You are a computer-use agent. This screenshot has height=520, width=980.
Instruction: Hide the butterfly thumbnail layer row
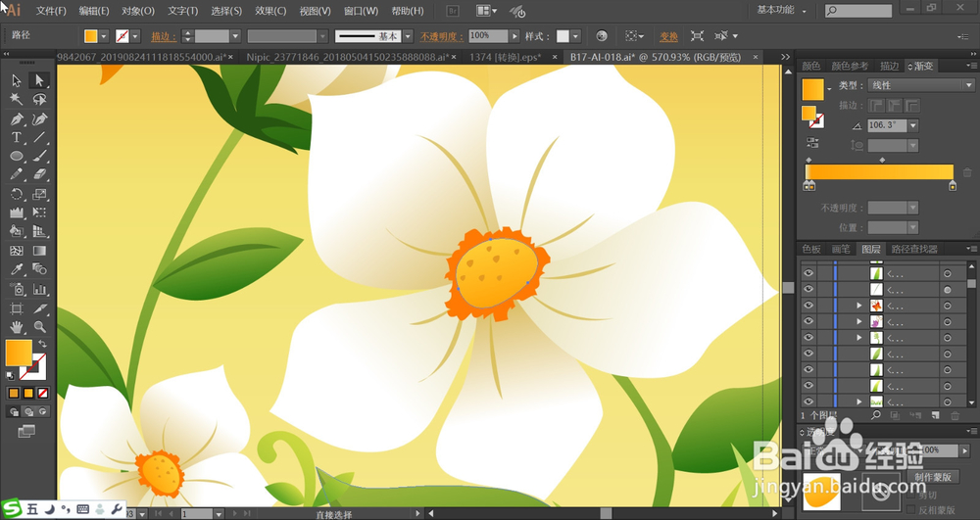[808, 306]
